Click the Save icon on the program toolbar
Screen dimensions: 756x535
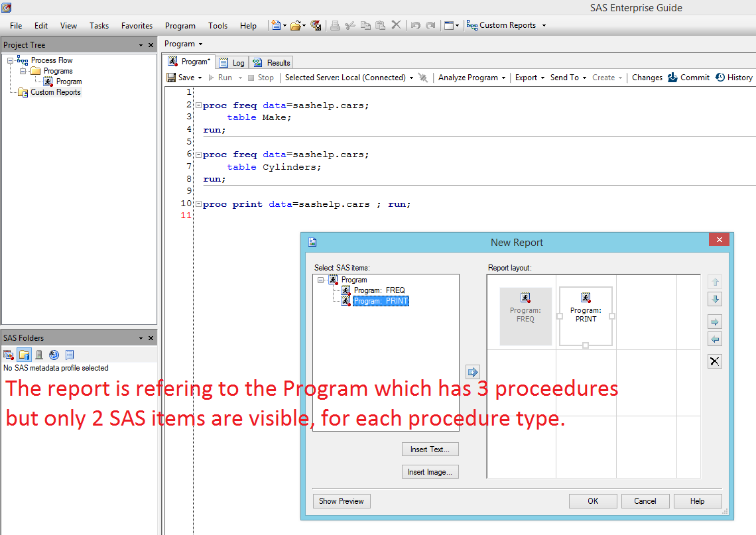[171, 78]
